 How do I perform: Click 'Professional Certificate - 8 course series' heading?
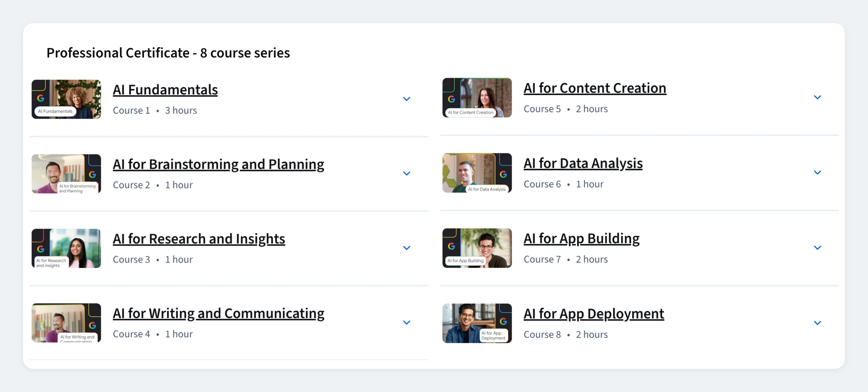[x=168, y=53]
